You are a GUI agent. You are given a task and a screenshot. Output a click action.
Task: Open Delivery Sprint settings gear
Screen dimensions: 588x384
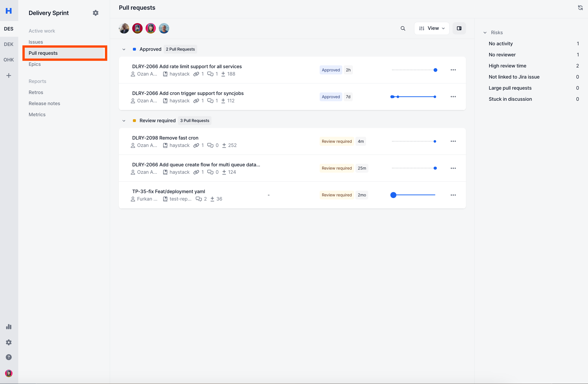point(95,13)
